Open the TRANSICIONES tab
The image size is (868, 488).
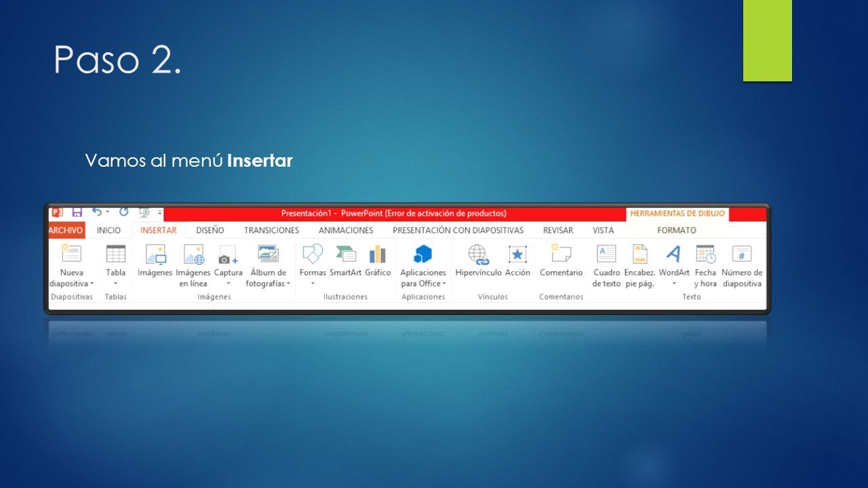pos(271,230)
